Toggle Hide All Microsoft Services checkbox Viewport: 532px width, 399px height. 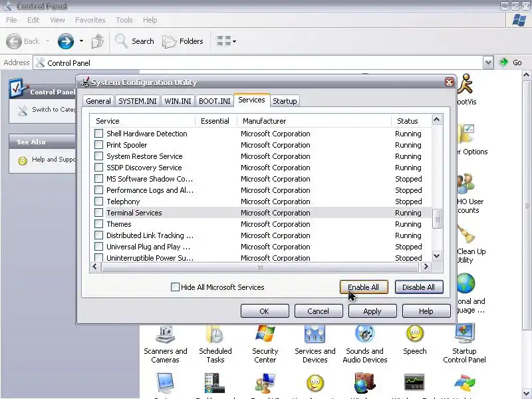tap(175, 287)
